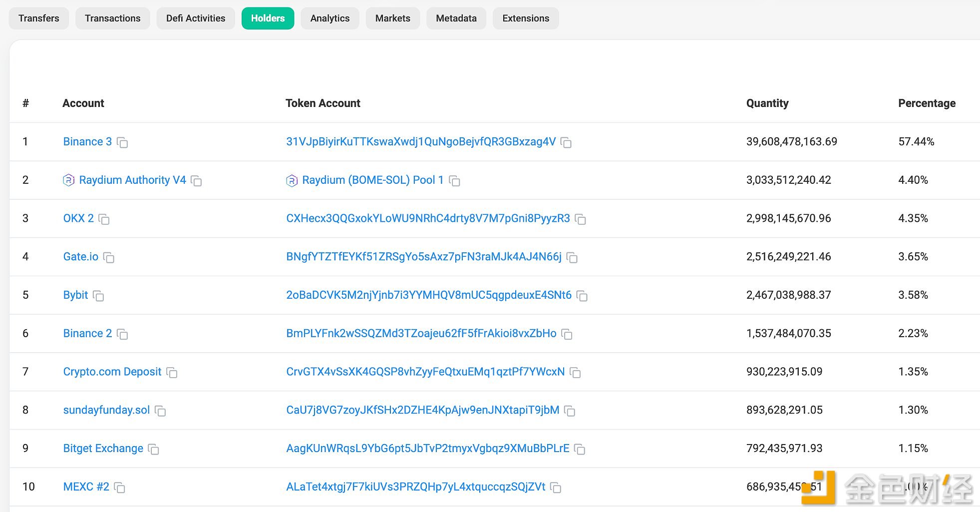Copy token account 2oBaDCVK5M2nj... address
This screenshot has height=512, width=980.
point(582,296)
